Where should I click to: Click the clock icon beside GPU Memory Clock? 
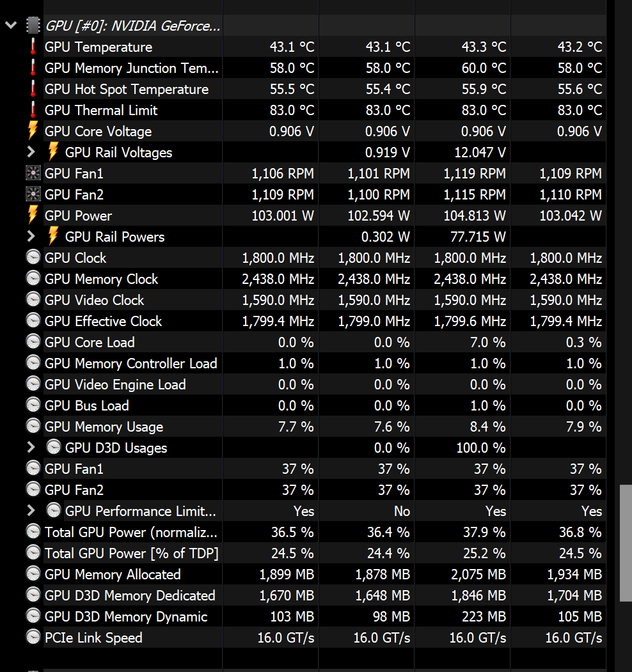33,279
